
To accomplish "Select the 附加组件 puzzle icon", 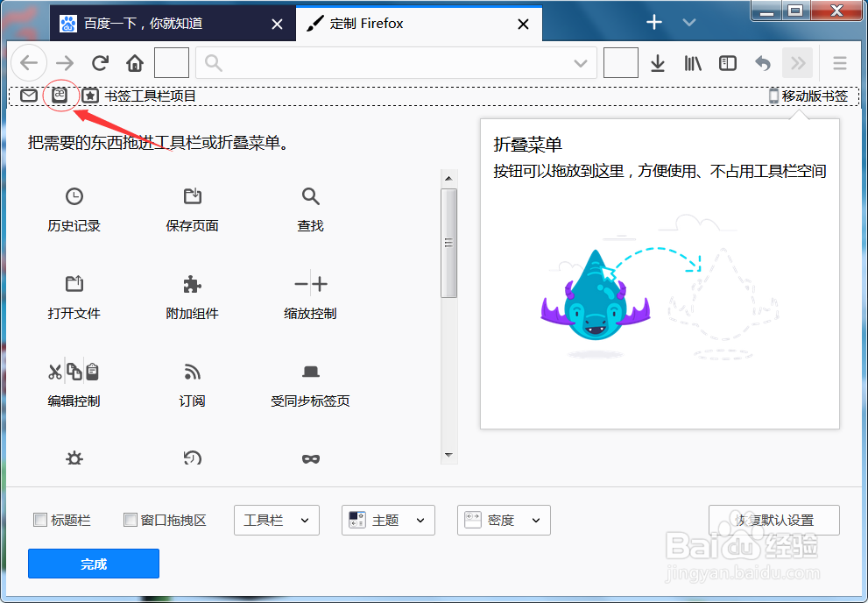I will pyautogui.click(x=192, y=284).
